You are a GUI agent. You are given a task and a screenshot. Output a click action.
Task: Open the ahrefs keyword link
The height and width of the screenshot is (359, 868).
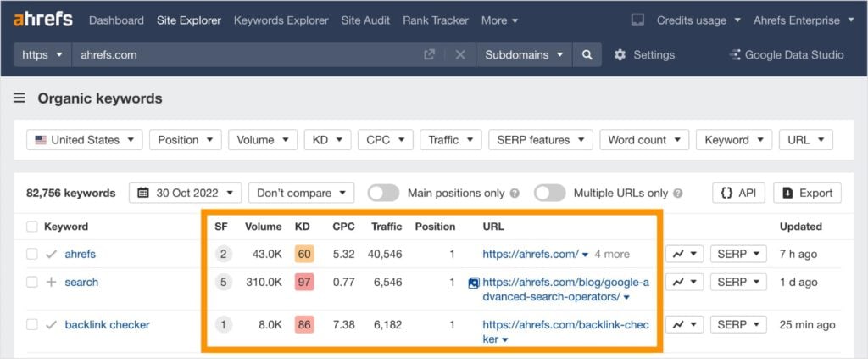coord(81,255)
